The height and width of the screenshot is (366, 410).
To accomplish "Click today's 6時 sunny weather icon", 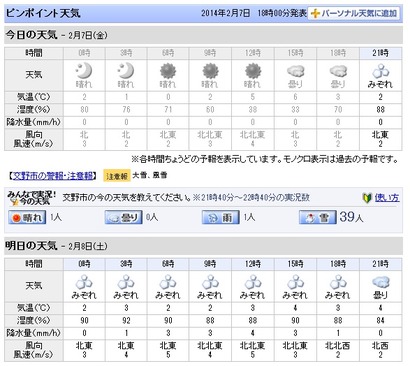I will (168, 71).
